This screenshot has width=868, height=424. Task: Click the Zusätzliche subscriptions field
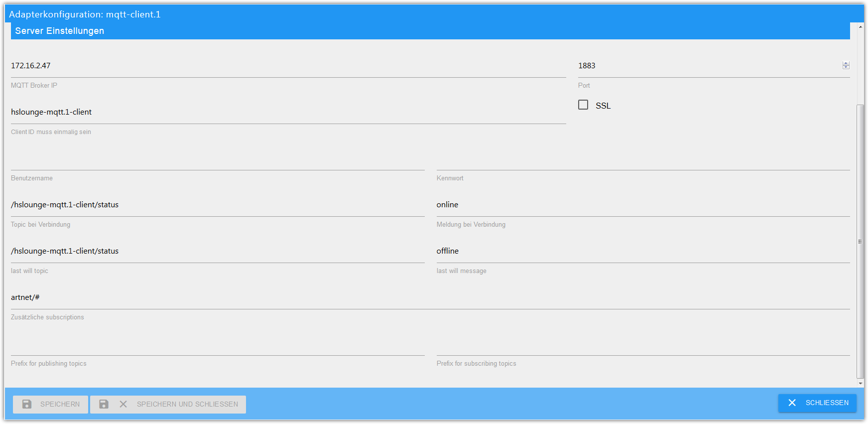(x=430, y=297)
